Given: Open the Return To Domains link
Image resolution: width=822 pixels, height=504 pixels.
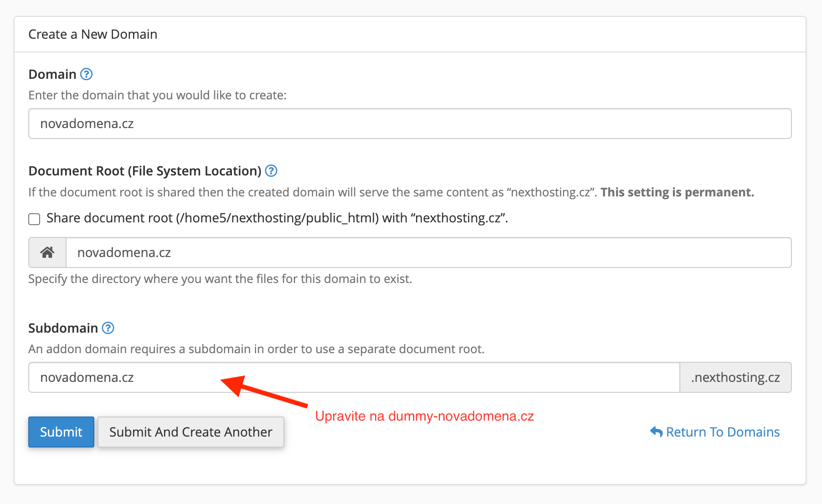Looking at the screenshot, I should 715,432.
